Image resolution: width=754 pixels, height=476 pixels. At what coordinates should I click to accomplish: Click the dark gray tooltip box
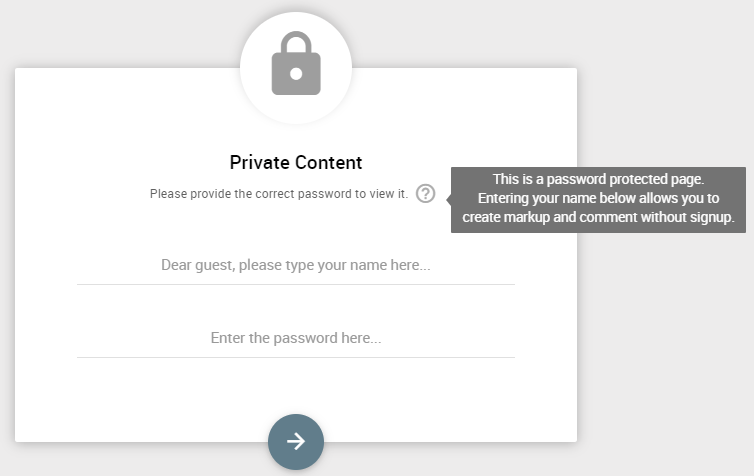pyautogui.click(x=598, y=200)
